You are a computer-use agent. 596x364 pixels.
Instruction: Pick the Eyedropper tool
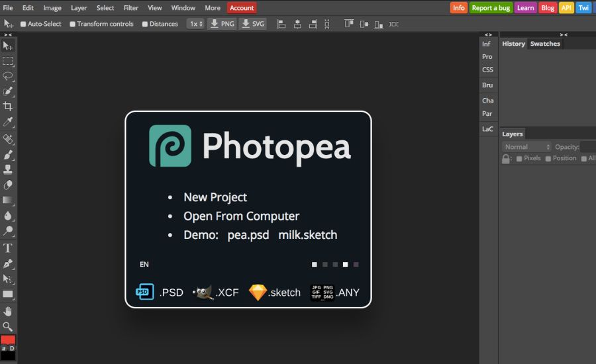8,122
